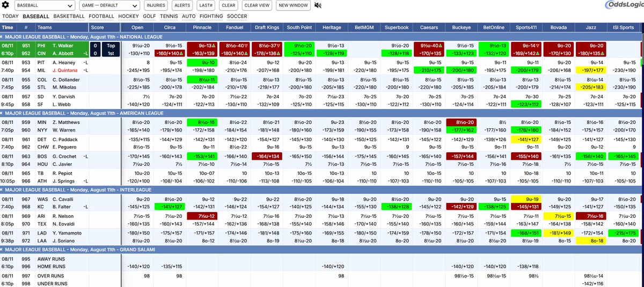Click the green Pinnacle cell "9u-10"

click(202, 63)
